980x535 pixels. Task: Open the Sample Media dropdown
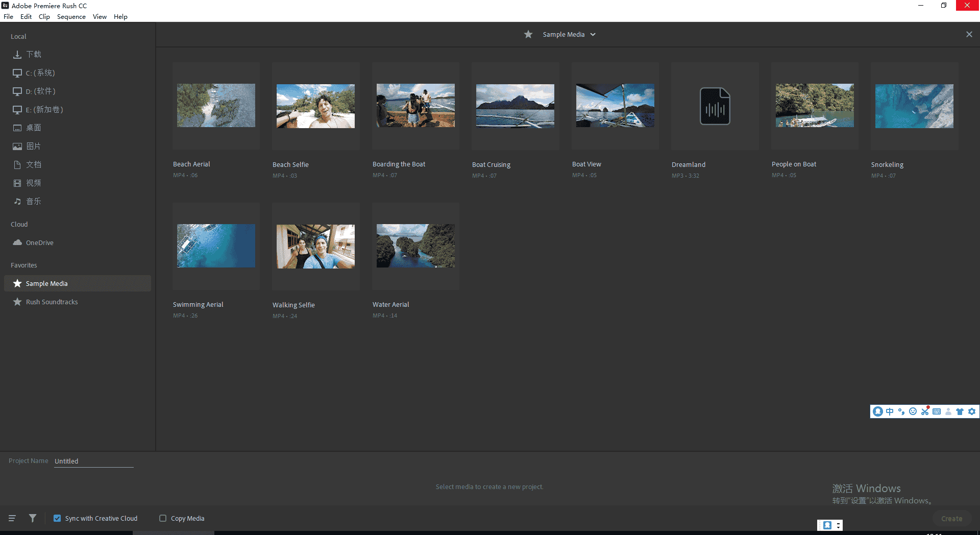[x=593, y=34]
